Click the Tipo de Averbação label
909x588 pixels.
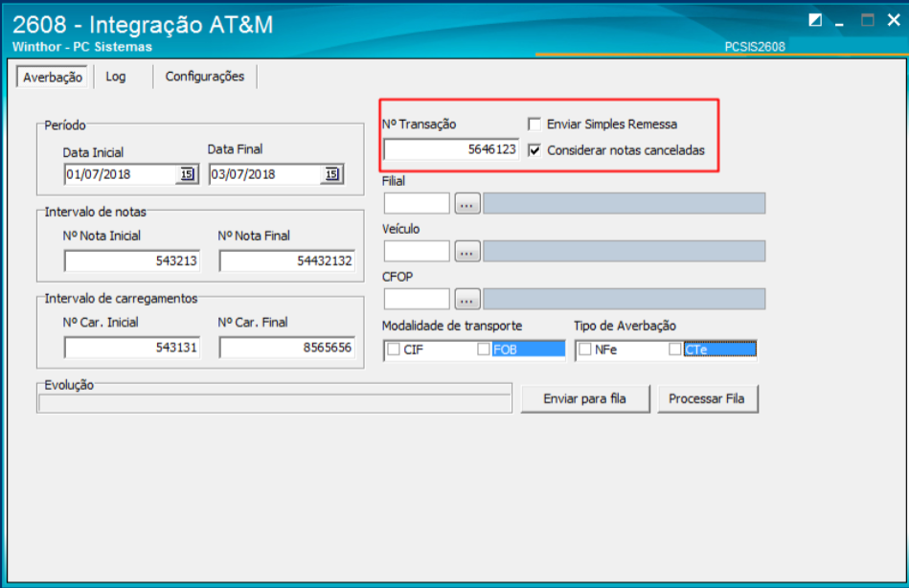click(x=625, y=326)
